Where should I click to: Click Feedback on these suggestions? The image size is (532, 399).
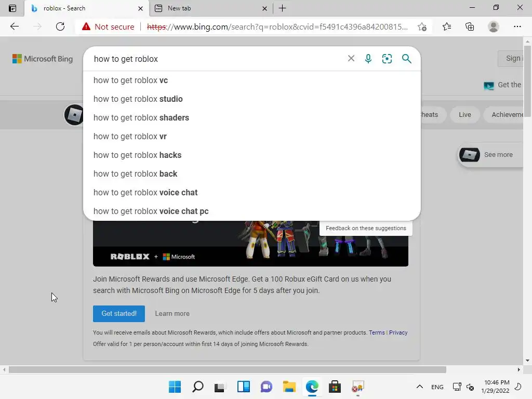click(x=366, y=229)
